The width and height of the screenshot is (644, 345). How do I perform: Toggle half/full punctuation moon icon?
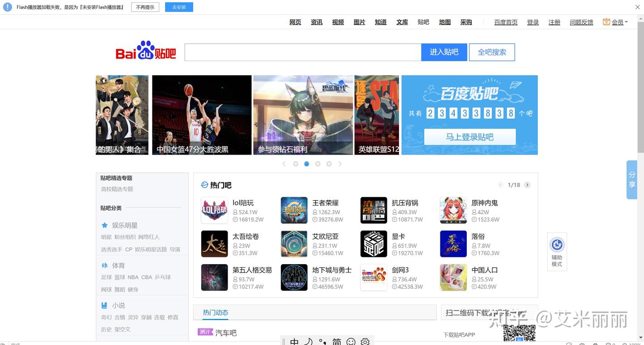pos(308,341)
